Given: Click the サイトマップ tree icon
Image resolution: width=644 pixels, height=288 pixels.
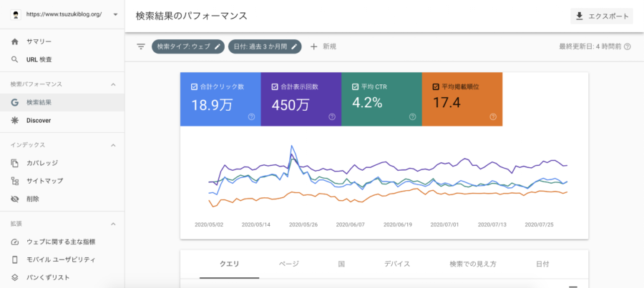Looking at the screenshot, I should click(x=15, y=181).
